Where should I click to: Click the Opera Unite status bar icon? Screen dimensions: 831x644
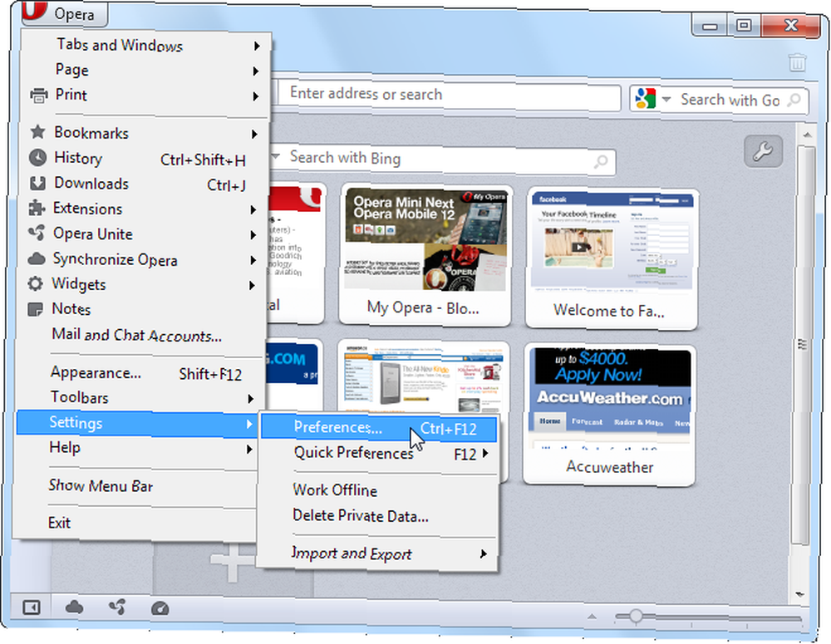pos(116,607)
